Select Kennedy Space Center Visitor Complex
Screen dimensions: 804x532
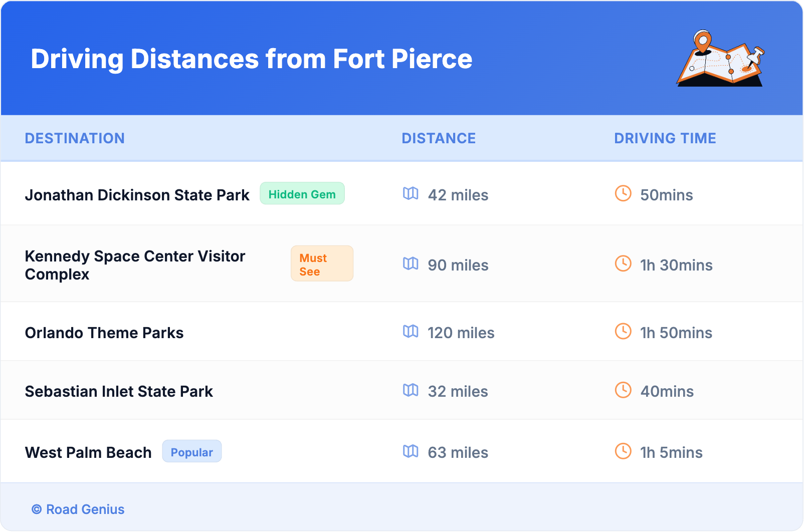135,265
